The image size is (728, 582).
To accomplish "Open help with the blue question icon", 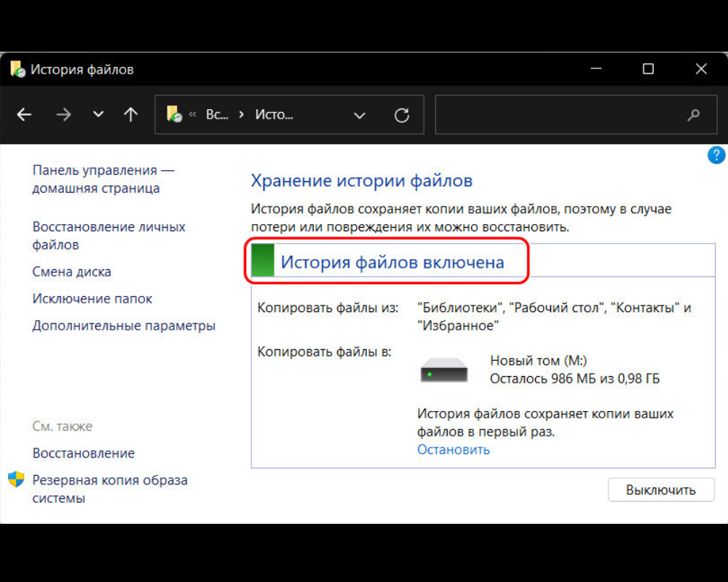I will (716, 155).
